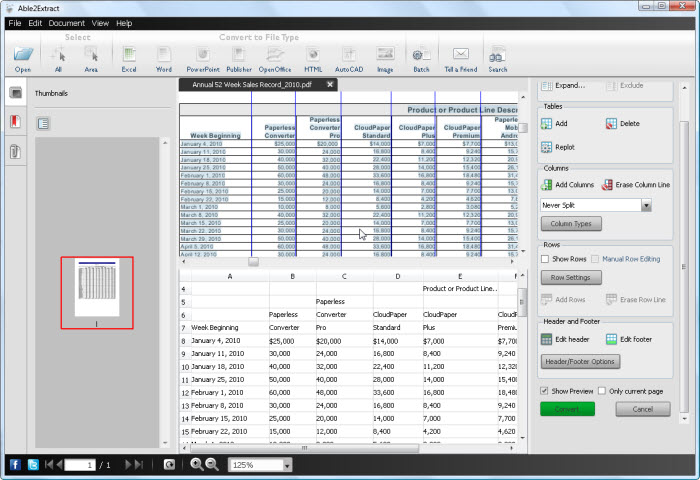Screen dimensions: 700x480
Task: Open the attachments paperclip sidebar icon
Action: click(15, 151)
